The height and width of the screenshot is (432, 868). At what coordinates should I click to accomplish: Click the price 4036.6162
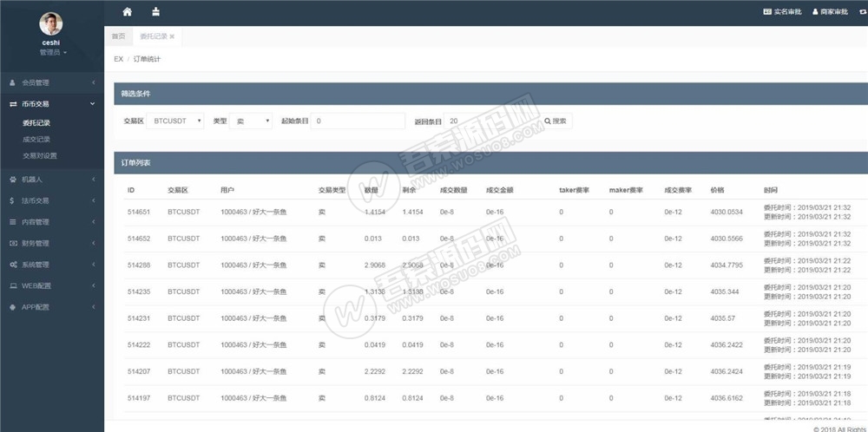tap(727, 397)
